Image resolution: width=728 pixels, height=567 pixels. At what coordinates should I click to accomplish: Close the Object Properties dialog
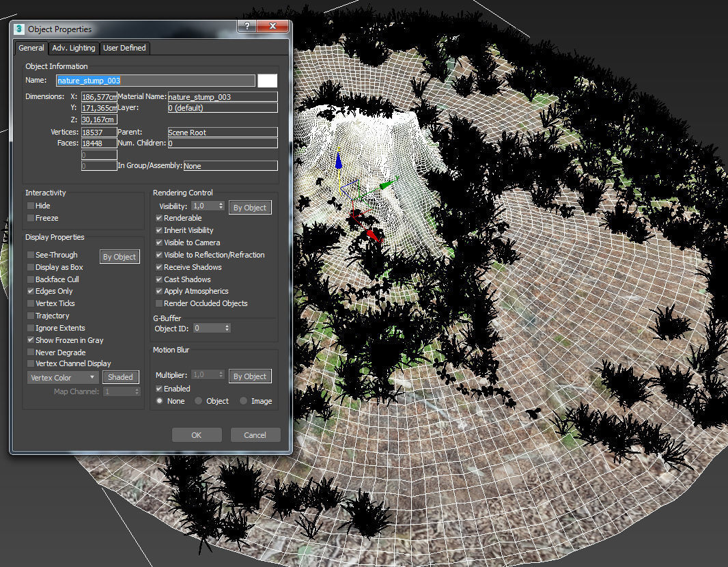(x=272, y=26)
